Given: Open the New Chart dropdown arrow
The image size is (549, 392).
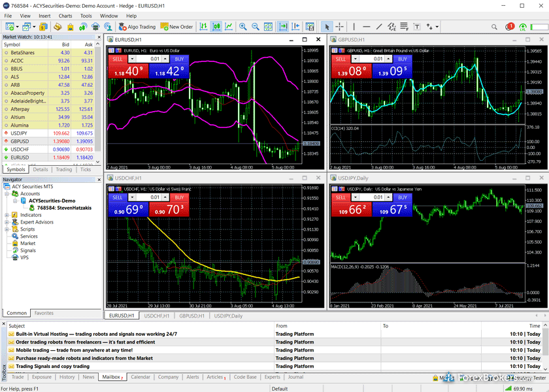Looking at the screenshot, I should 17,27.
